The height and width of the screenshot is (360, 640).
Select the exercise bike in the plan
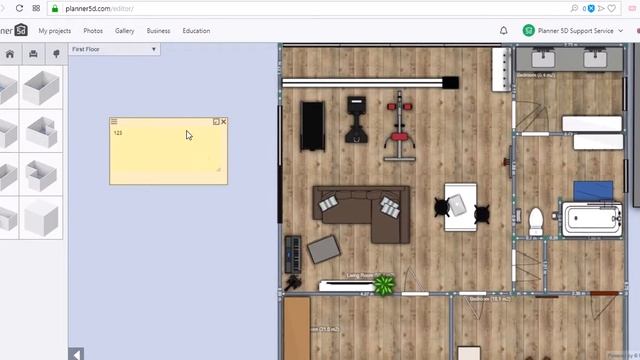click(x=356, y=119)
